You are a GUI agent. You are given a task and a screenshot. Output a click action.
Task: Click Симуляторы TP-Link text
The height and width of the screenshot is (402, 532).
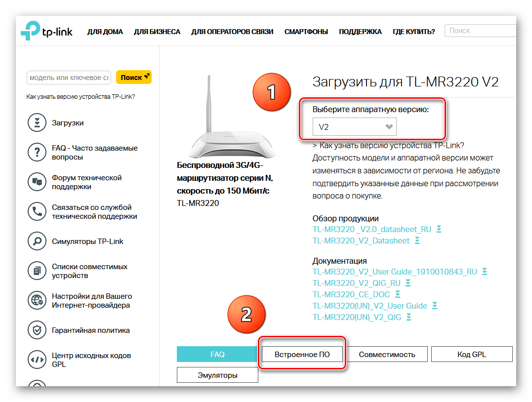pos(87,241)
